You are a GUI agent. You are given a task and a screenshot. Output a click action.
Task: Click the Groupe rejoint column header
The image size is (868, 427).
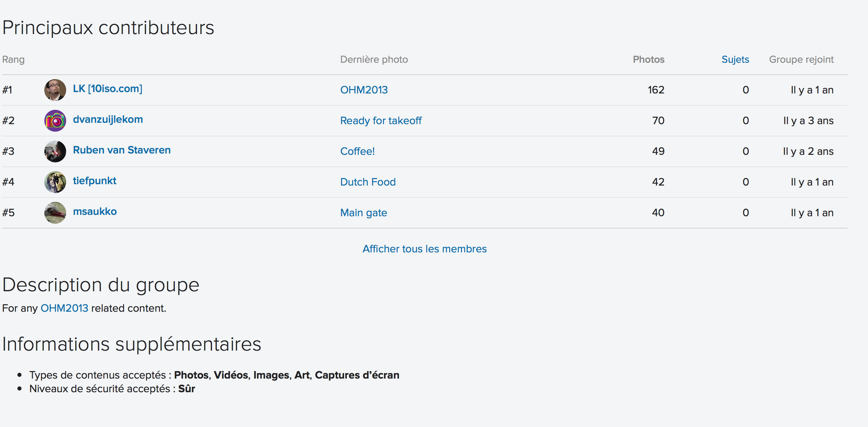(x=801, y=60)
